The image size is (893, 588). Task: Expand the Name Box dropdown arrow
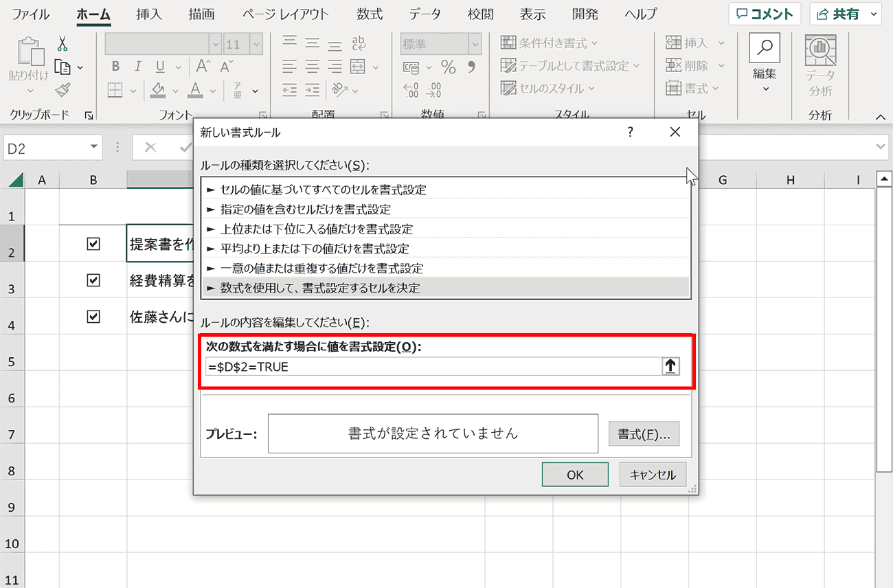pyautogui.click(x=94, y=148)
